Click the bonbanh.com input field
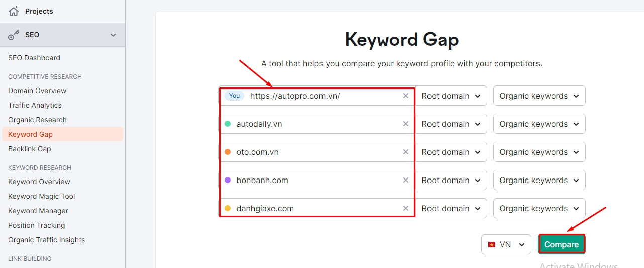 (x=316, y=180)
